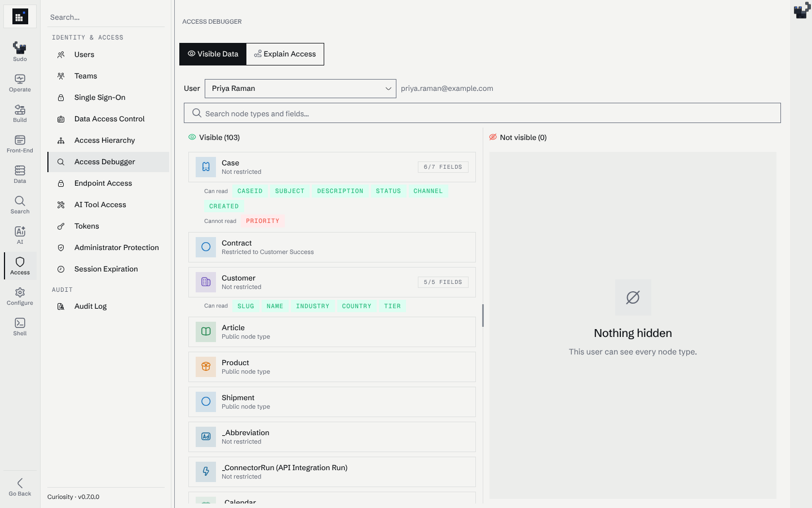Viewport: 812px width, 508px height.
Task: Open the AI section
Action: click(20, 235)
